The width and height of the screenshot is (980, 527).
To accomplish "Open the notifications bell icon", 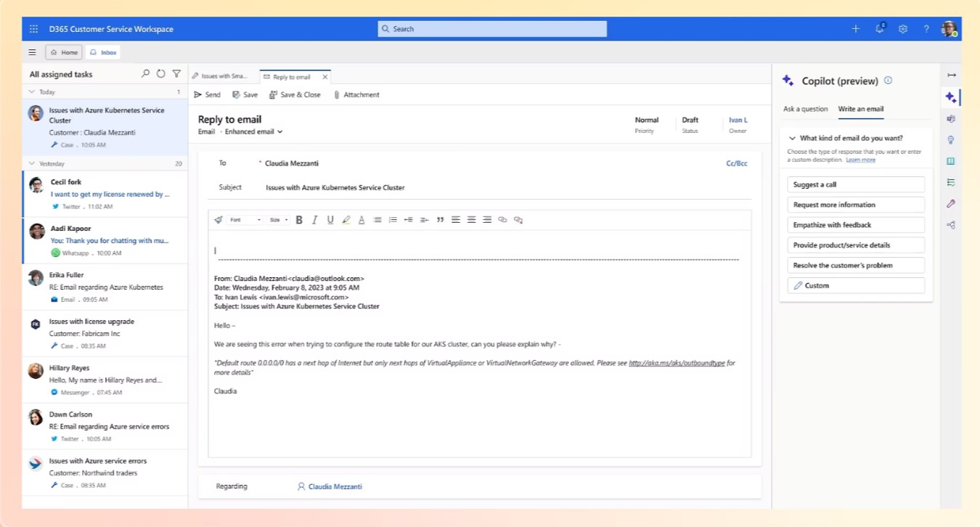I will pyautogui.click(x=880, y=29).
